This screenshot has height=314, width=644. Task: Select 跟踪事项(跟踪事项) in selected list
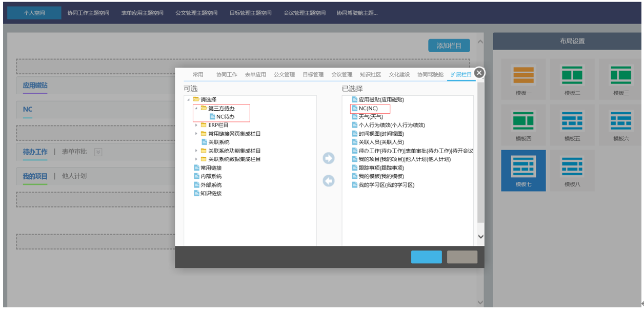point(381,168)
